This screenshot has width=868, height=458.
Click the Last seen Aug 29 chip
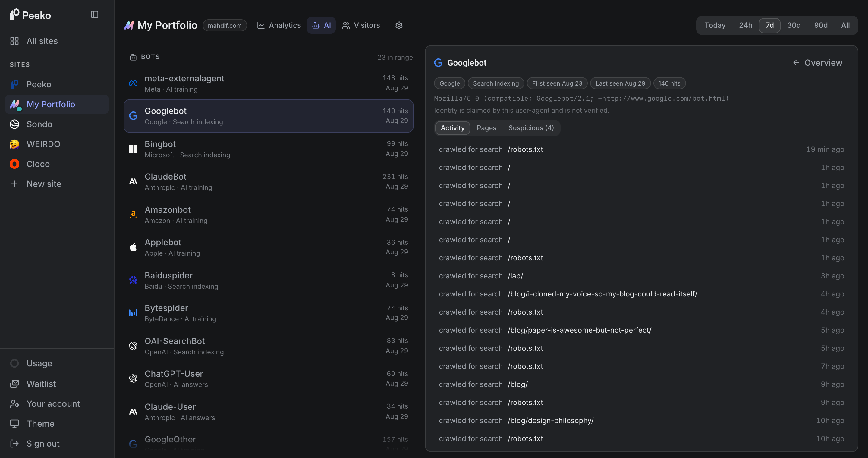coord(620,83)
